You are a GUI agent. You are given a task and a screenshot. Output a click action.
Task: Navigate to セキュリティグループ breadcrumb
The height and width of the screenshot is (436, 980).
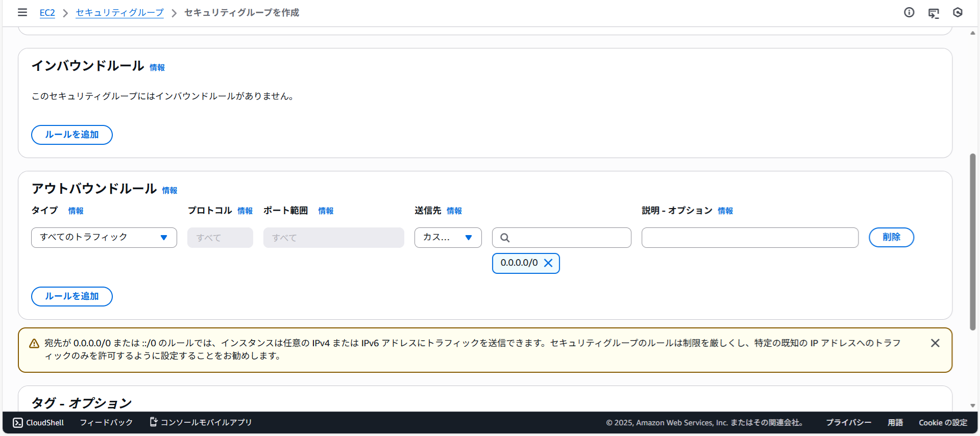point(119,13)
